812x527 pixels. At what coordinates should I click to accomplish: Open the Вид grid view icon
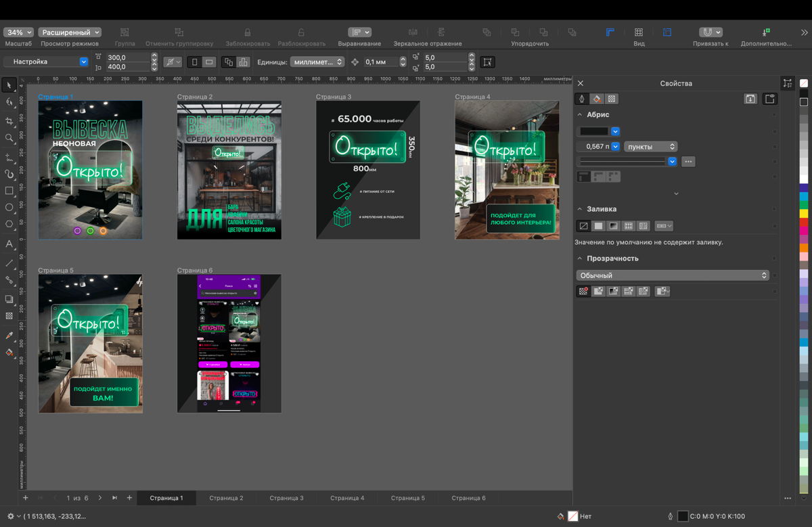[x=639, y=32]
